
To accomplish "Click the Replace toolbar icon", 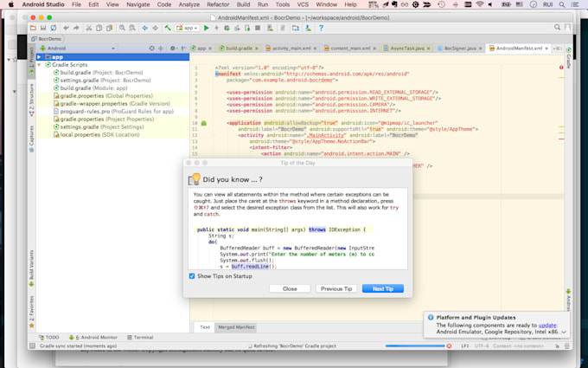I will point(132,29).
